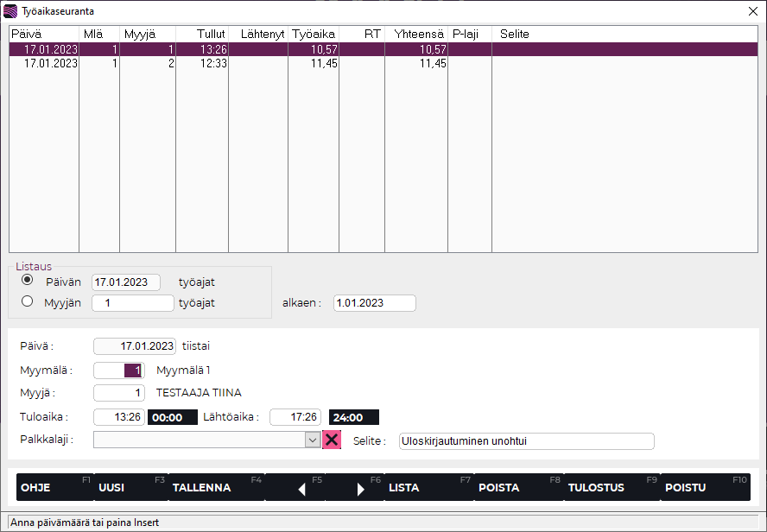Click the alkaen start date field
Image resolution: width=767 pixels, height=532 pixels.
374,303
